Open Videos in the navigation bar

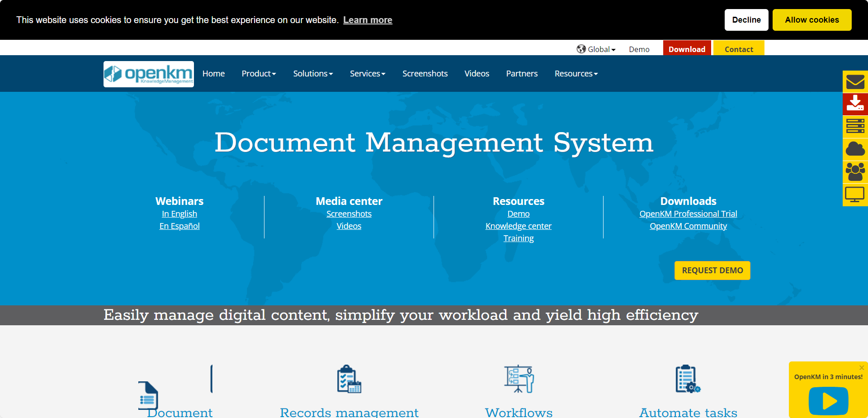click(x=477, y=74)
